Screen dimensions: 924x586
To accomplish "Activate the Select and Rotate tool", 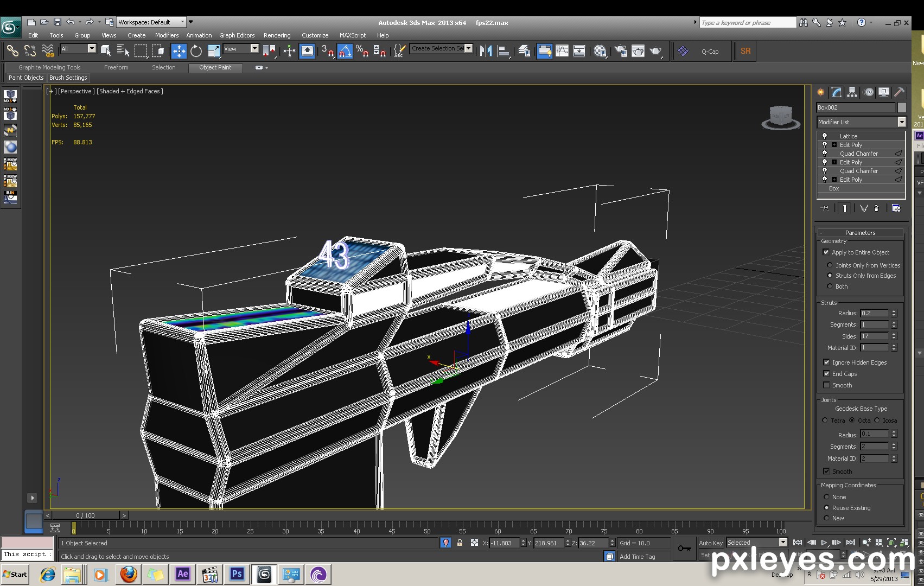I will point(196,51).
